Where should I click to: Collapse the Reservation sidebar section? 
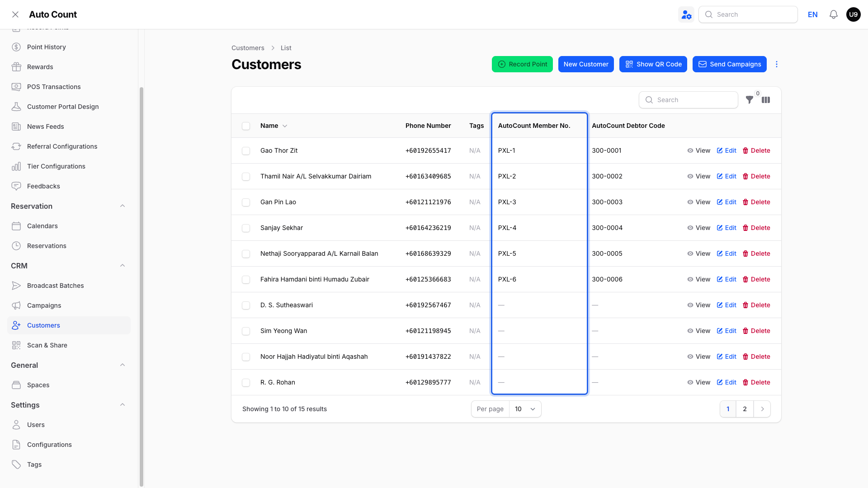pos(123,206)
